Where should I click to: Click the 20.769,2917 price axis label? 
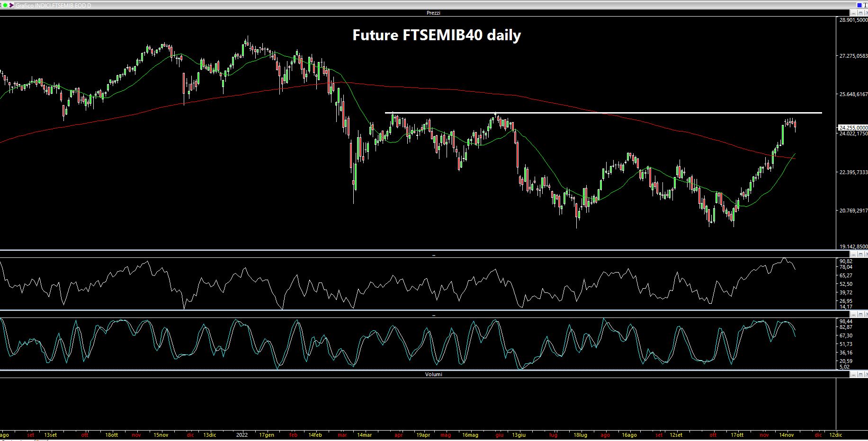(853, 211)
